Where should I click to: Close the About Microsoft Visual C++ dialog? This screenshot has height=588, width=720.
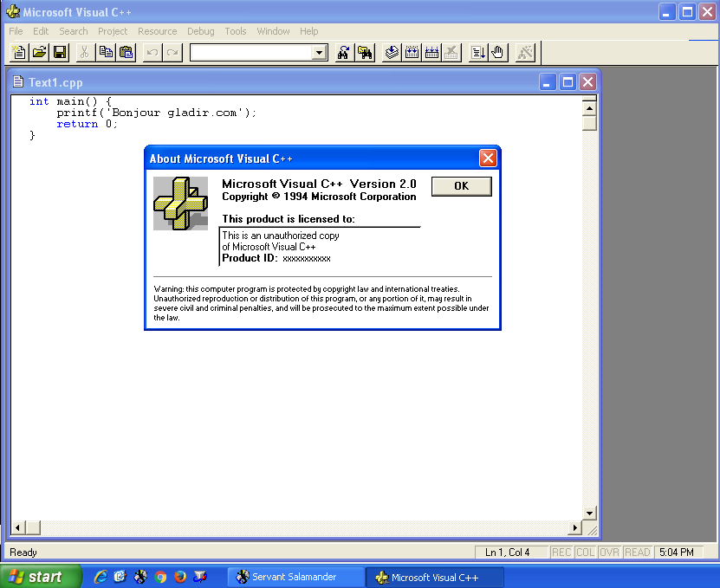click(x=488, y=158)
